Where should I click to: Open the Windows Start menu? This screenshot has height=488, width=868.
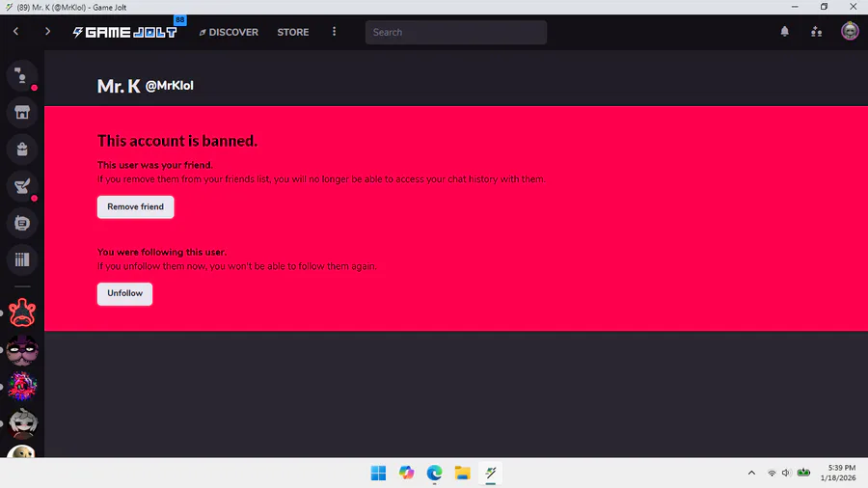(x=379, y=474)
